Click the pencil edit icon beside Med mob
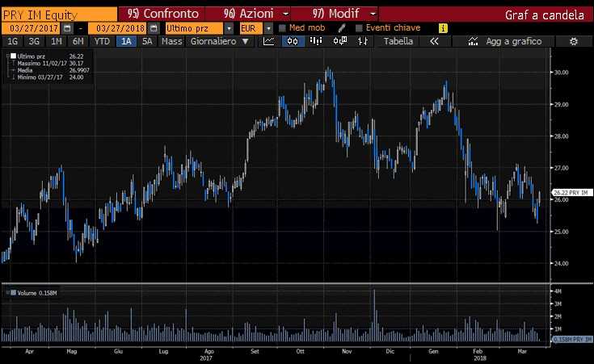The width and height of the screenshot is (594, 364). tap(341, 28)
